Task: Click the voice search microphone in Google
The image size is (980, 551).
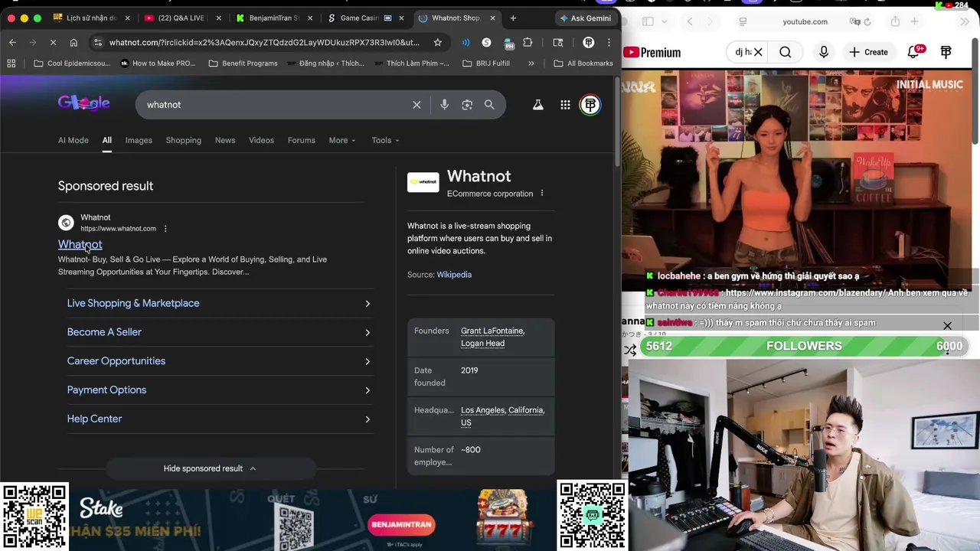Action: (444, 105)
